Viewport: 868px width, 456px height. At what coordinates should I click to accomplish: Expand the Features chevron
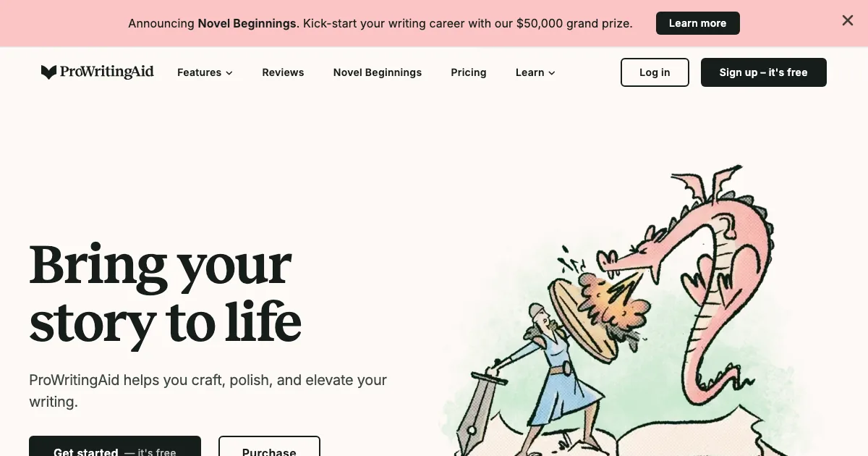point(229,73)
